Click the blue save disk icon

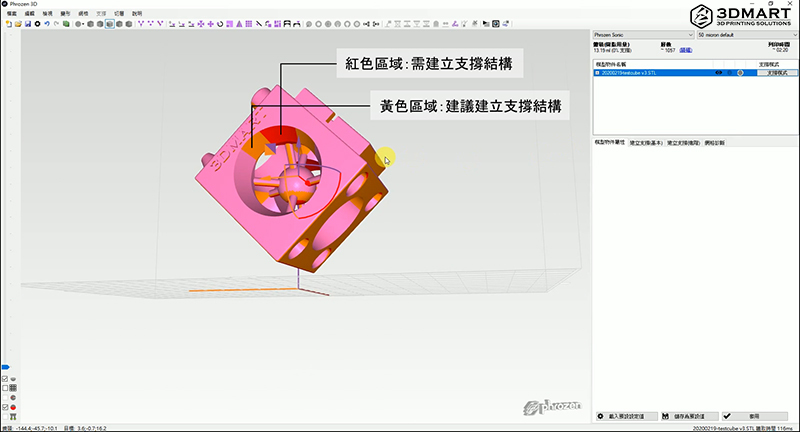[x=28, y=23]
